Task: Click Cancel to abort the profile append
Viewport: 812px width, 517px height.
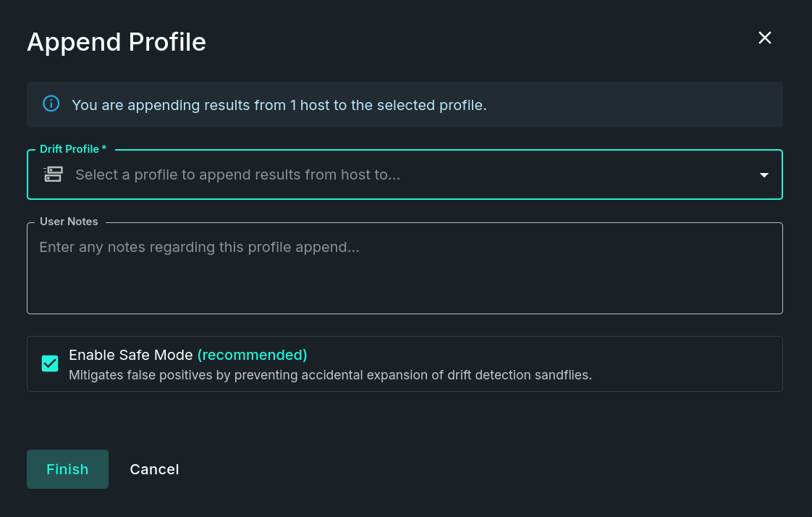Action: pos(154,469)
